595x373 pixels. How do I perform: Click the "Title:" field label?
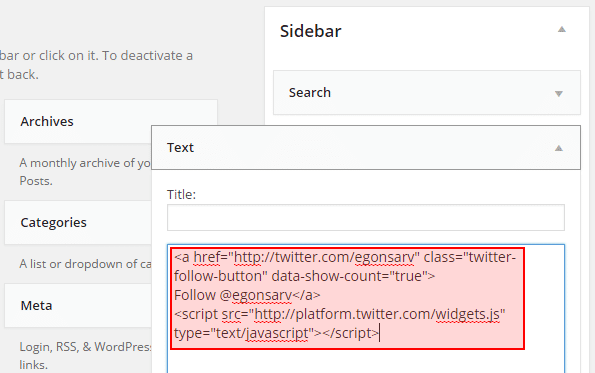[181, 195]
